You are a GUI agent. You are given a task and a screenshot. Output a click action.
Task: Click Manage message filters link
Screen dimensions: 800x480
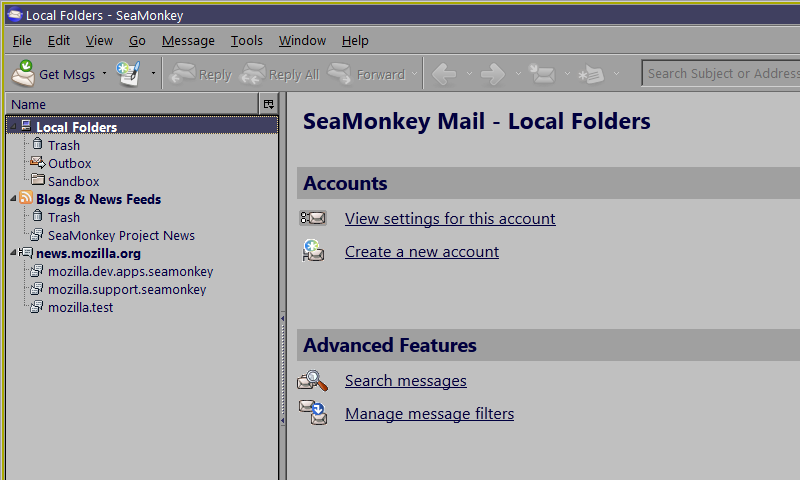[429, 414]
